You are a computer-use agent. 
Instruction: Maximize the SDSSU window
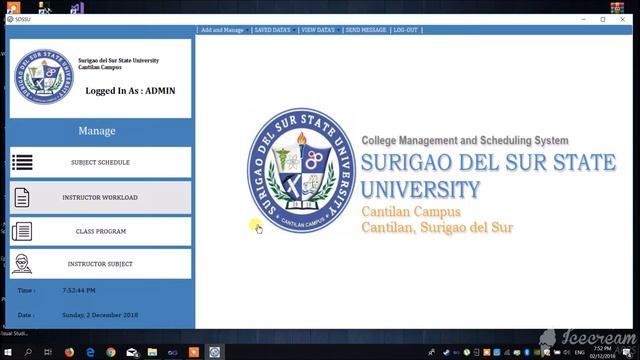[603, 19]
